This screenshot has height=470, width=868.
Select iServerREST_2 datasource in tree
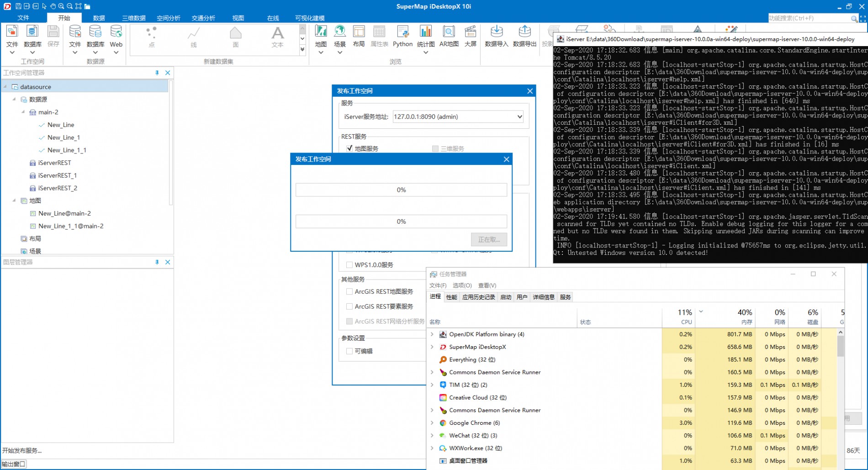[58, 188]
